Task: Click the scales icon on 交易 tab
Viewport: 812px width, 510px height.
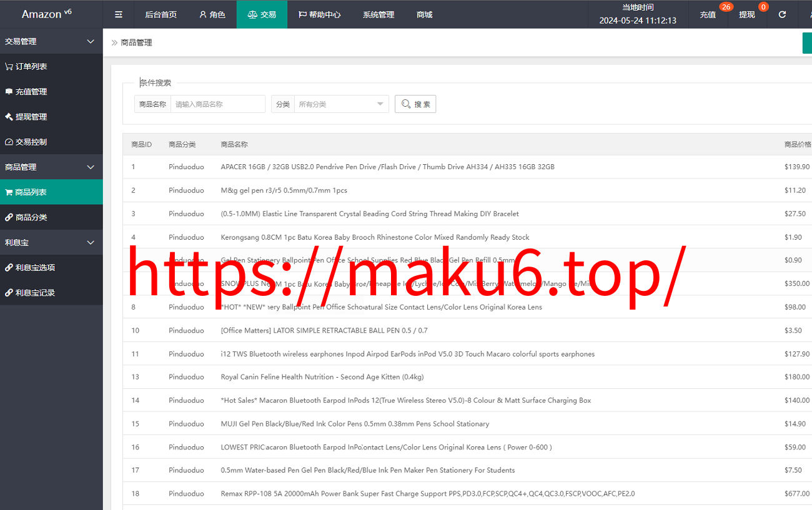Action: (252, 14)
